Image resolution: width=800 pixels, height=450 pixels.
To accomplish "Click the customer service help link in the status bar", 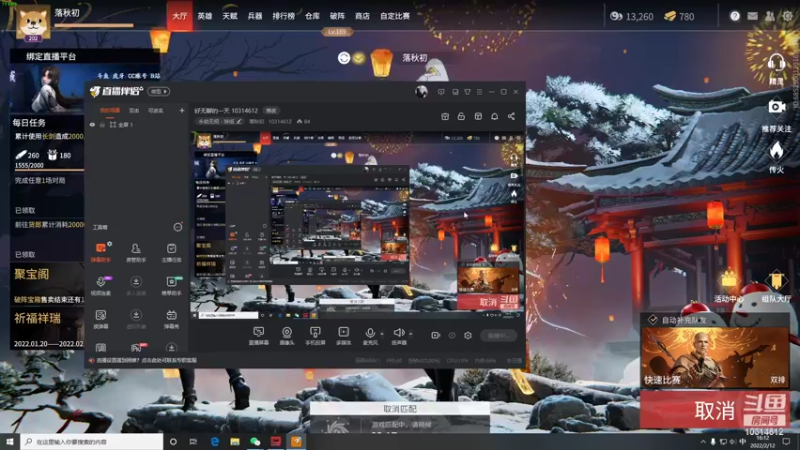I will coord(146,360).
